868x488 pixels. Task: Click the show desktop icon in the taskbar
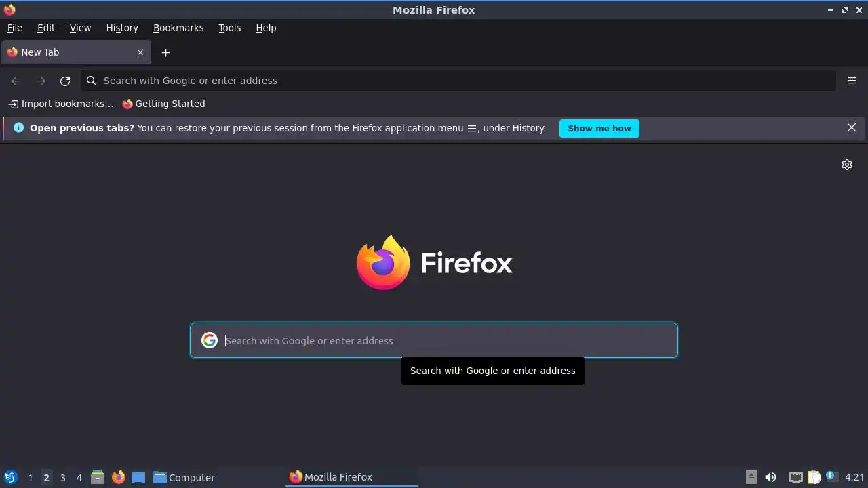[138, 477]
